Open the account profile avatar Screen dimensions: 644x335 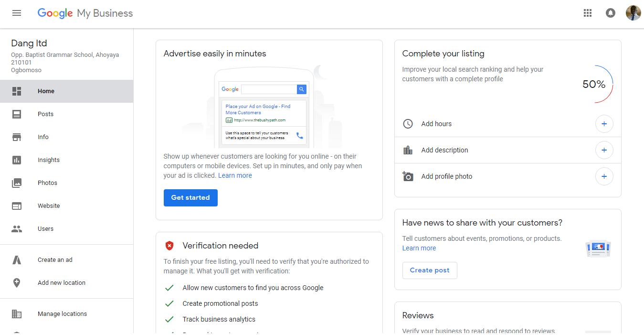coord(633,13)
